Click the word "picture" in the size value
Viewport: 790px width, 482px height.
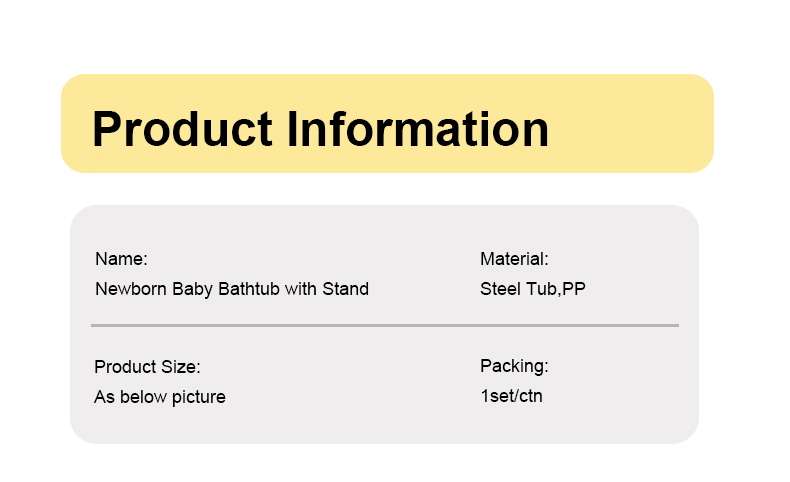coord(199,397)
